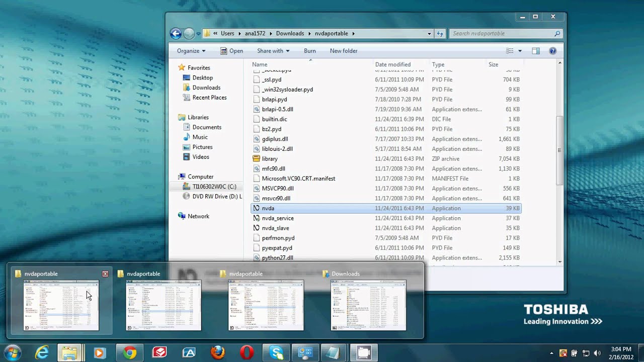Click the search magnifier icon
Image resolution: width=644 pixels, height=362 pixels.
pyautogui.click(x=557, y=34)
